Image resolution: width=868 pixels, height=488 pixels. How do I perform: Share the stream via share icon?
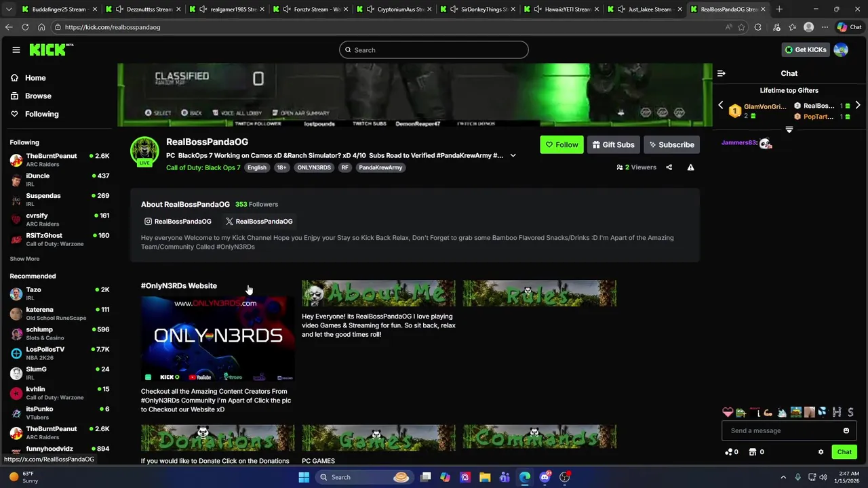669,167
